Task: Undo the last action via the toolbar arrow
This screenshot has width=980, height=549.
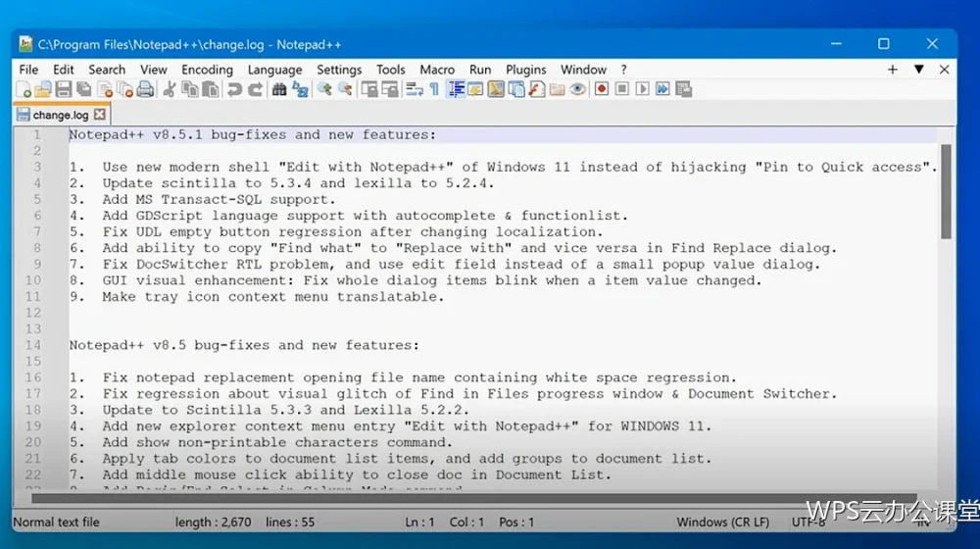Action: (234, 89)
